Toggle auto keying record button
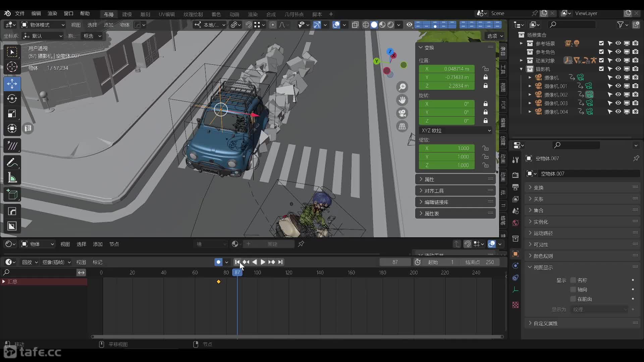644x362 pixels. 218,262
